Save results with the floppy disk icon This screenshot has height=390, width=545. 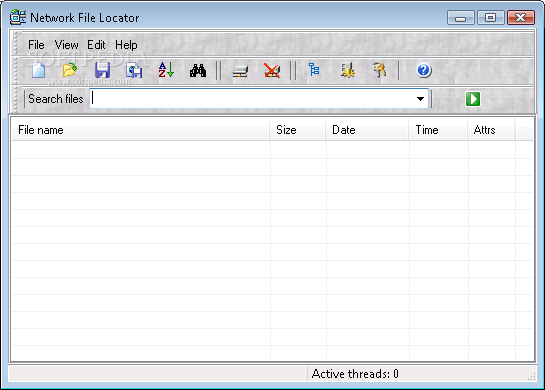click(102, 70)
